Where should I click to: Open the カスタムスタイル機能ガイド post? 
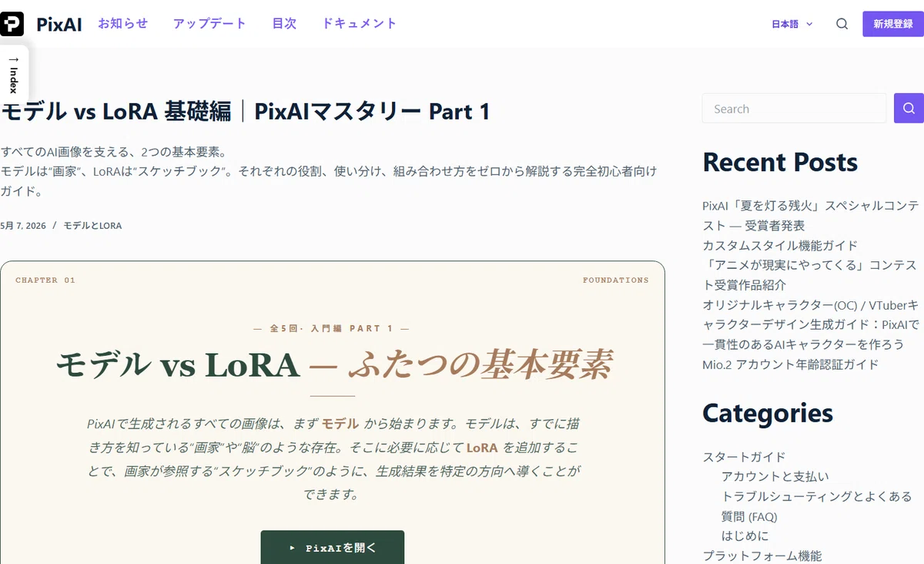pos(780,246)
